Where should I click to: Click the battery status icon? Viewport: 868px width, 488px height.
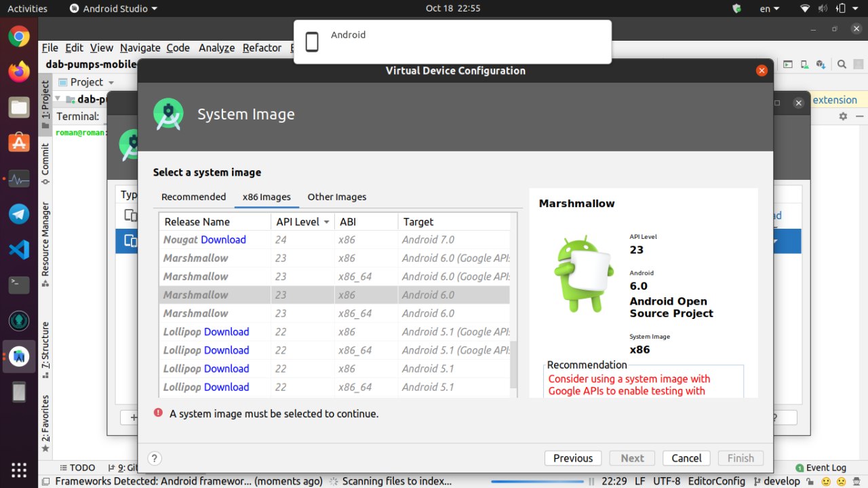tap(841, 8)
